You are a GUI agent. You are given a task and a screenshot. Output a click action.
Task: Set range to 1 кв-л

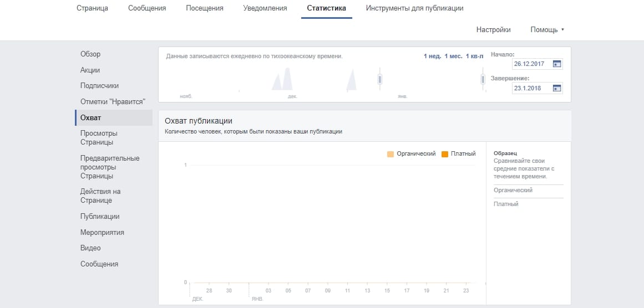coord(475,56)
